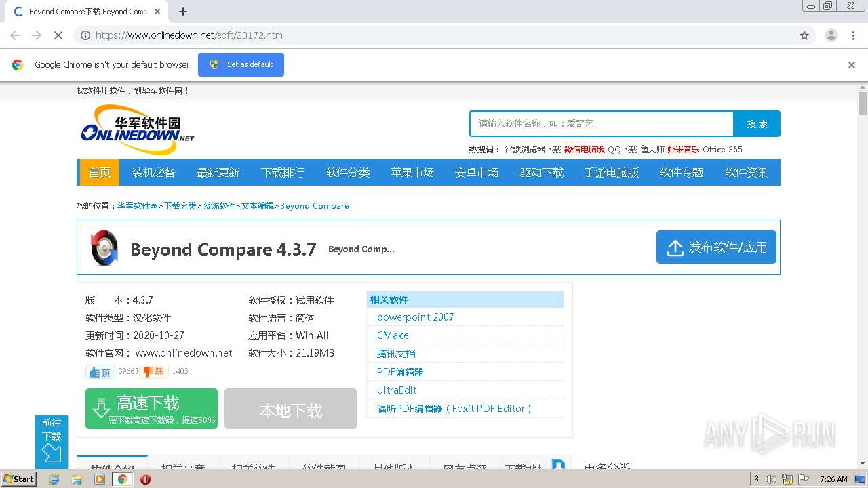
Task: Click the browser address bar URL
Action: (x=189, y=35)
